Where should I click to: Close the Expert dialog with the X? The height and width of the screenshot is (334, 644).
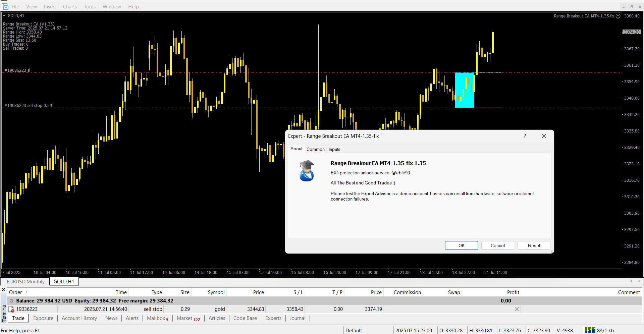tap(544, 136)
